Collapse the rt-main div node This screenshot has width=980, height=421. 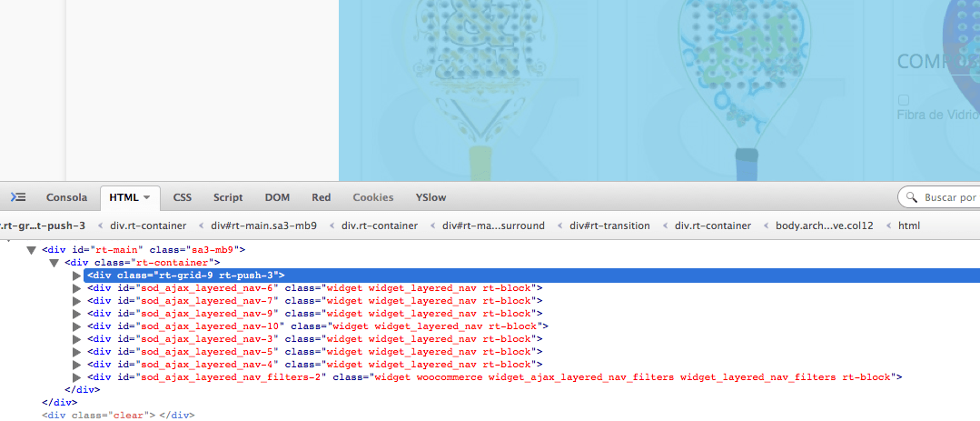31,250
